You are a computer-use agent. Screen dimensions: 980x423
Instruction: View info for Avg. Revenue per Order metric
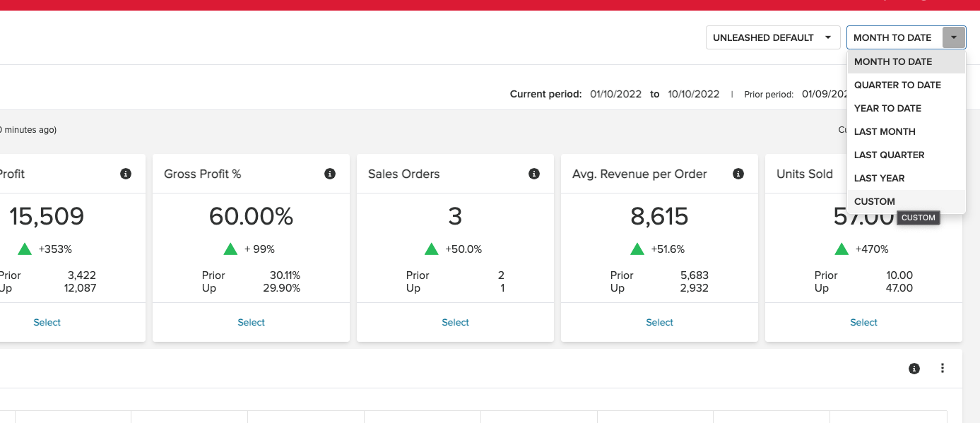[x=738, y=173]
